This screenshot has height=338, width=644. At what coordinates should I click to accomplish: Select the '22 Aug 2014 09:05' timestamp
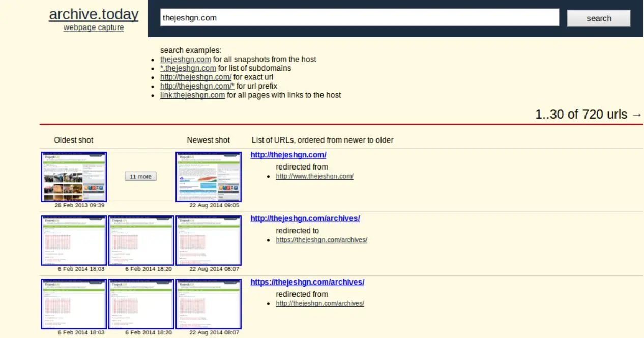pos(214,205)
